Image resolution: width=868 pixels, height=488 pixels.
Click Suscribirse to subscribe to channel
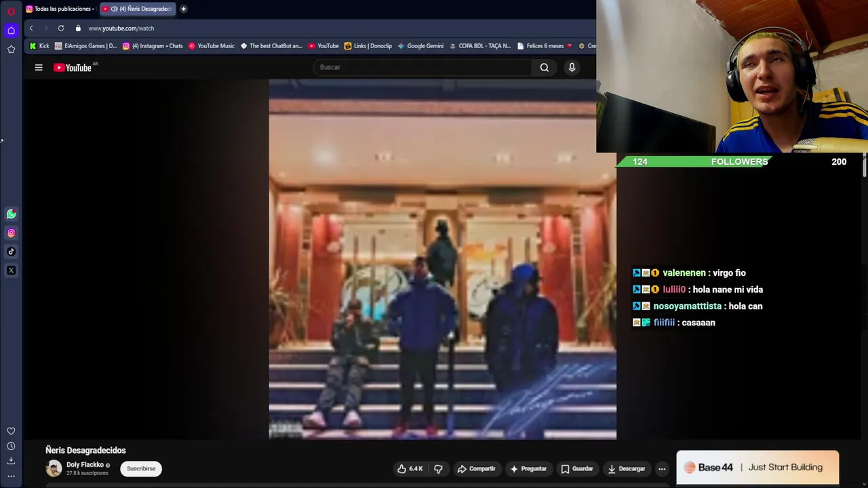tap(141, 468)
